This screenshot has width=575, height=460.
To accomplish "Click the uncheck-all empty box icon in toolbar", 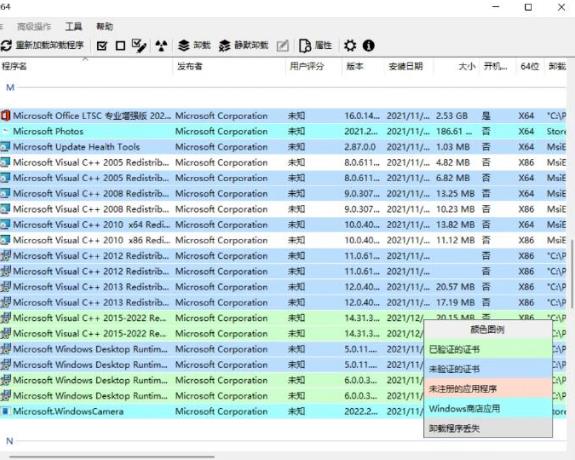I will tap(120, 46).
